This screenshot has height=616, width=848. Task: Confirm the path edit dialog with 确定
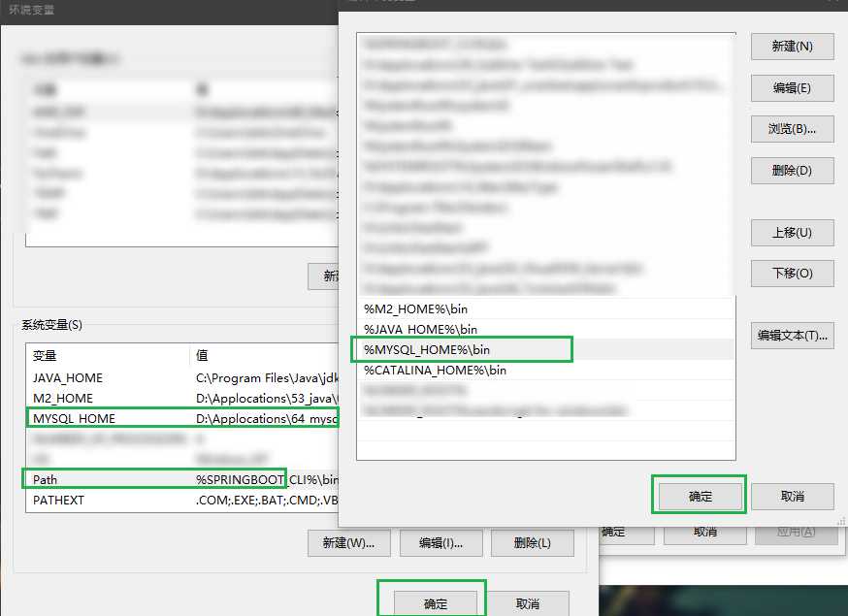(x=701, y=497)
